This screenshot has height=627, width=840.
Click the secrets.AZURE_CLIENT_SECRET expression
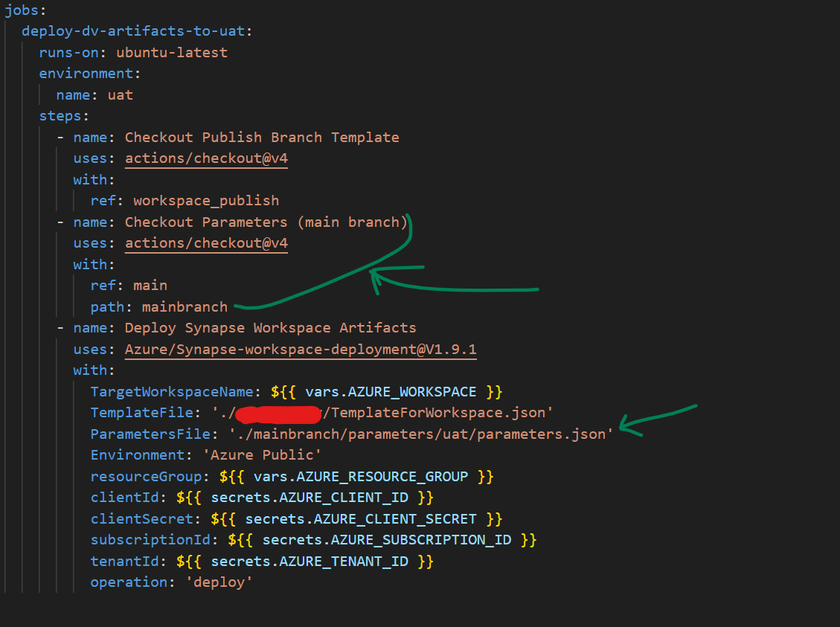356,519
